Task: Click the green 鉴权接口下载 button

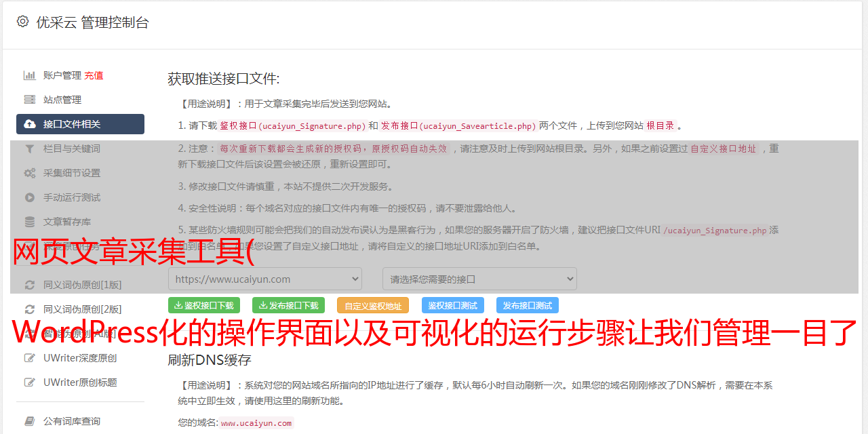Action: tap(204, 305)
